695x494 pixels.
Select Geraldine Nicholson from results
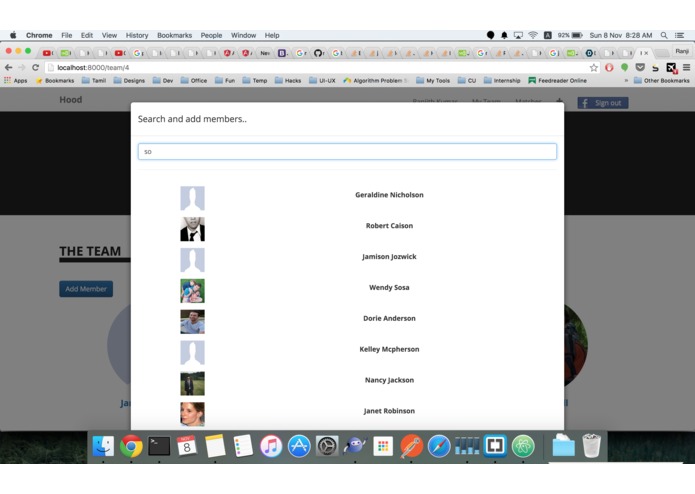click(389, 194)
